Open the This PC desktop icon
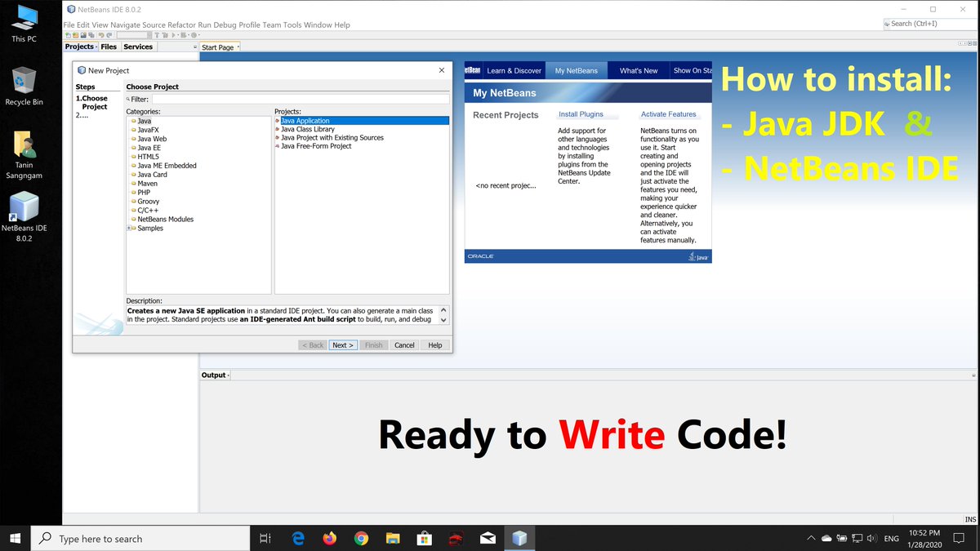This screenshot has width=980, height=551. (24, 23)
